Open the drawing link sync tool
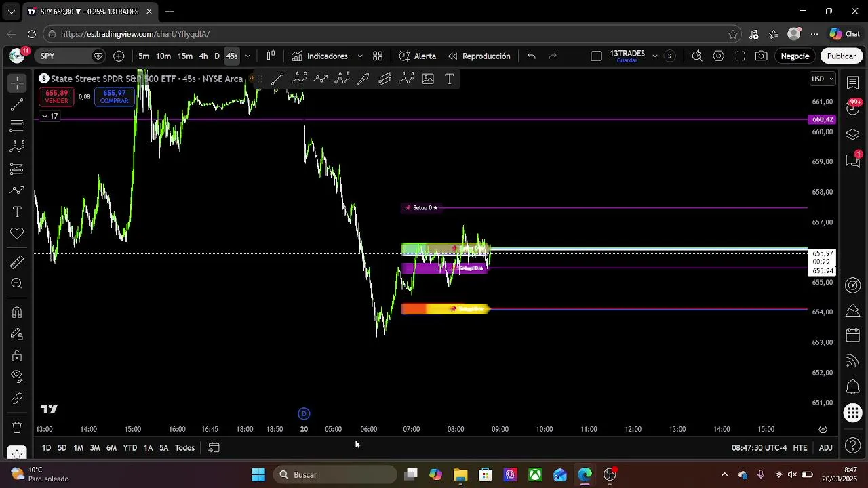The height and width of the screenshot is (488, 868). 17,399
